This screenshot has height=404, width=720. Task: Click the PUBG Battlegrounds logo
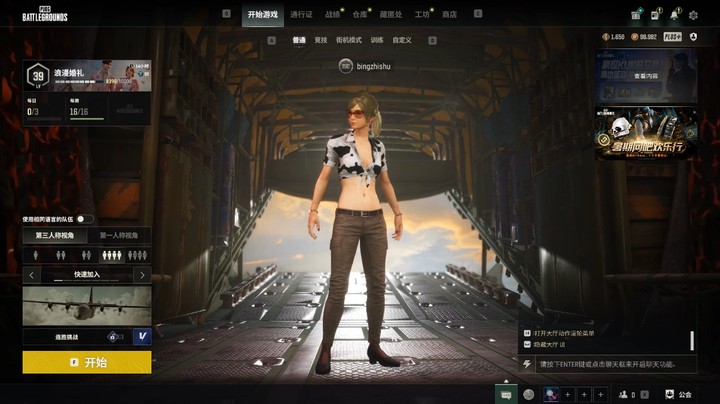coord(45,14)
